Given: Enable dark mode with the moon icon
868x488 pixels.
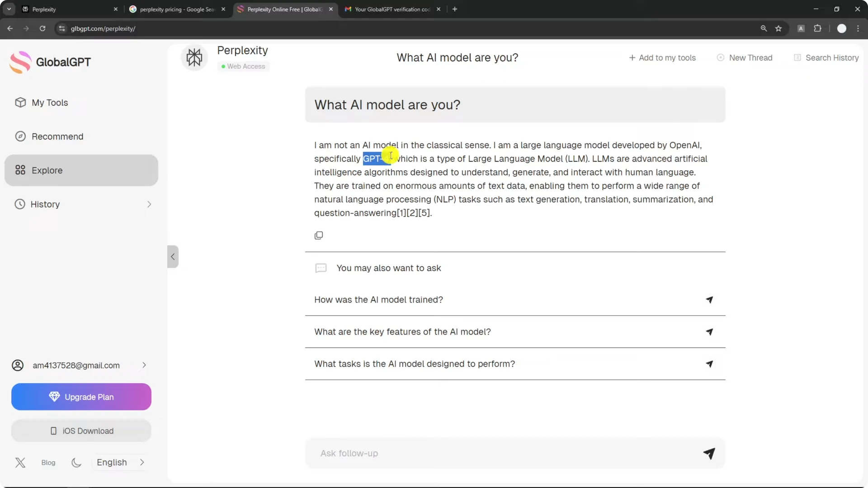Looking at the screenshot, I should coord(75,462).
